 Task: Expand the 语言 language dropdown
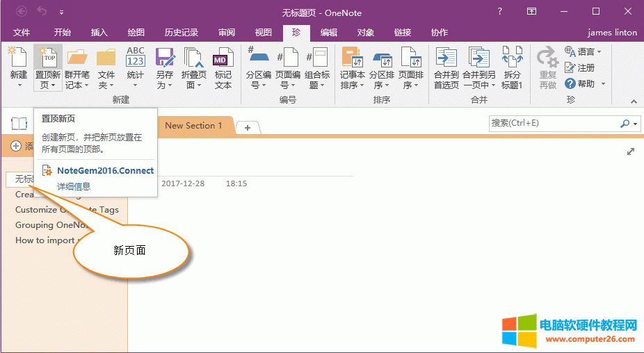tap(599, 51)
